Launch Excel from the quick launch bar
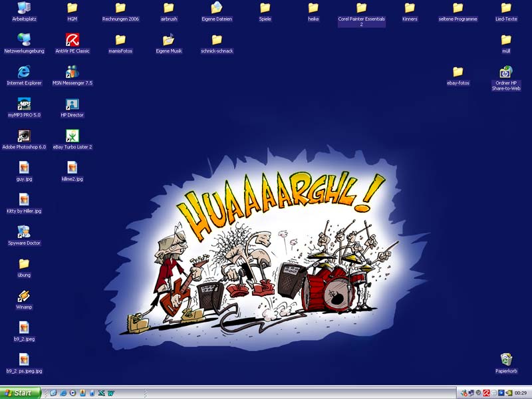The height and width of the screenshot is (399, 532). click(102, 393)
